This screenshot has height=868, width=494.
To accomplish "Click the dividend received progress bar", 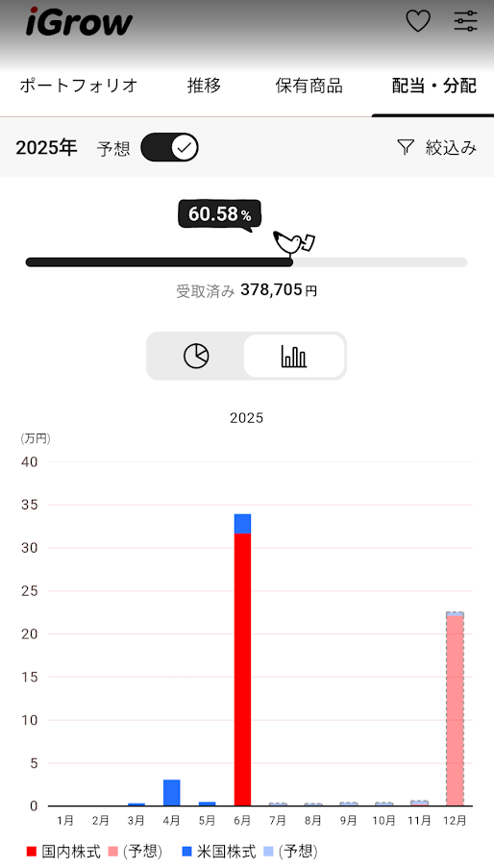I will tap(247, 262).
